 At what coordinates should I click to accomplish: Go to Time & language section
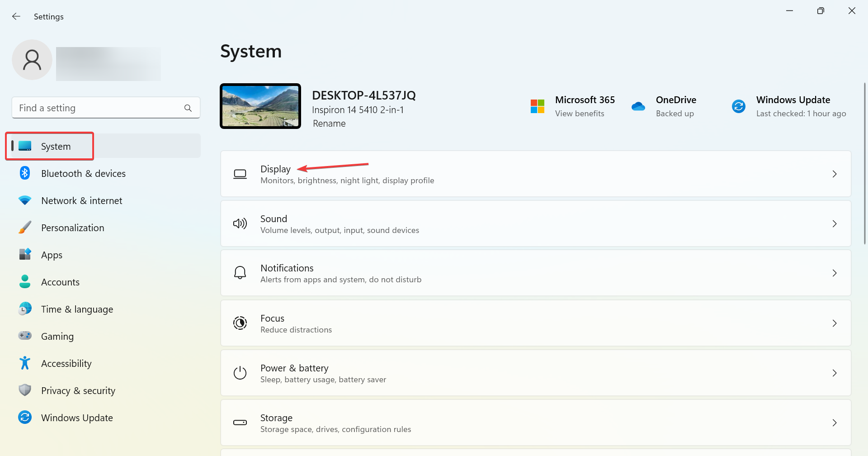click(x=77, y=309)
